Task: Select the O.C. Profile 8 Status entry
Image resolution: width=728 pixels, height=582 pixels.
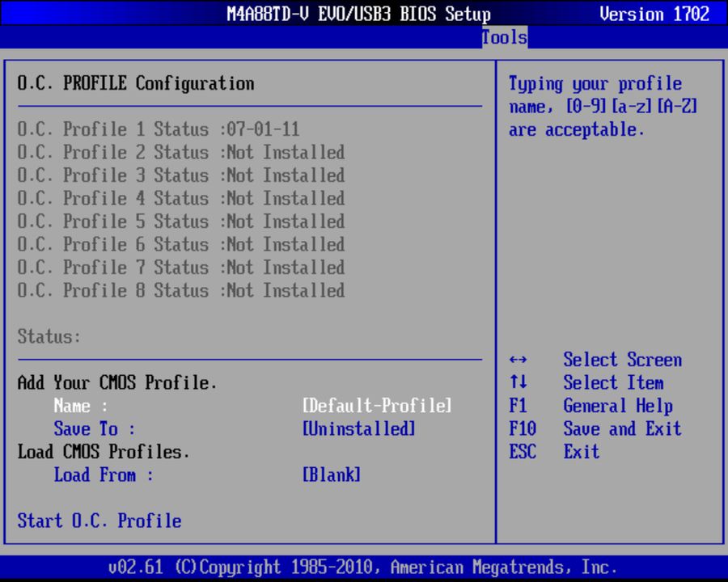Action: click(180, 290)
